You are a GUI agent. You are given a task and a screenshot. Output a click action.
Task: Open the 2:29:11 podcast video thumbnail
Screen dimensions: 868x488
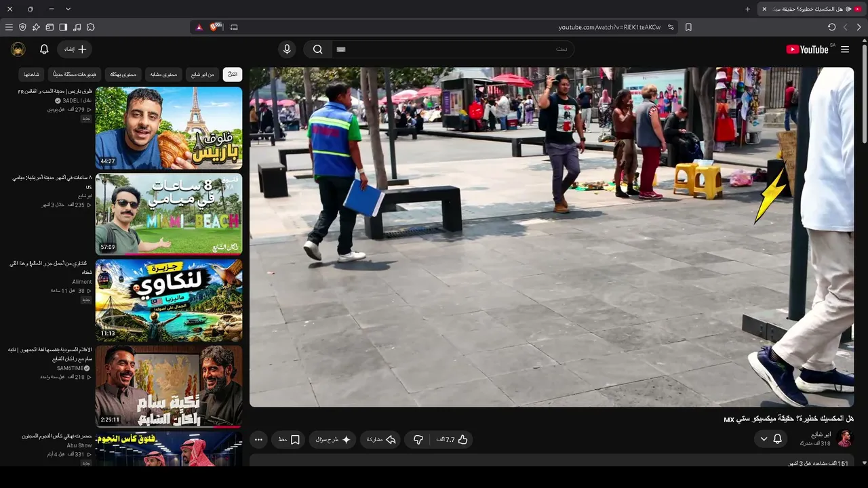pyautogui.click(x=169, y=386)
